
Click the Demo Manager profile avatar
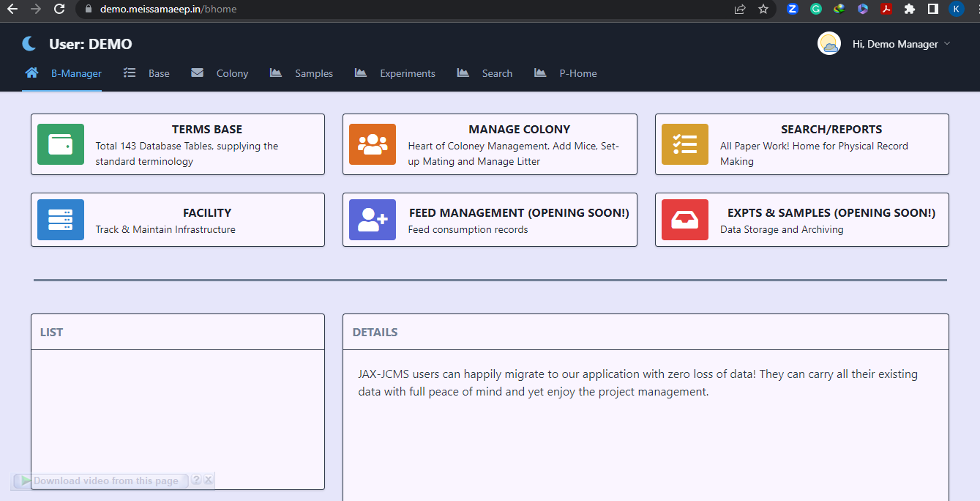coord(829,44)
